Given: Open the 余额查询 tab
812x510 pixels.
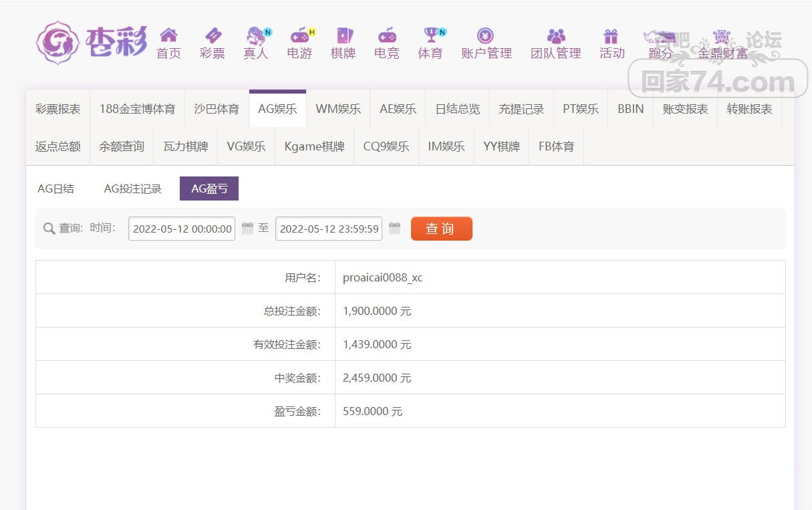Looking at the screenshot, I should tap(122, 146).
